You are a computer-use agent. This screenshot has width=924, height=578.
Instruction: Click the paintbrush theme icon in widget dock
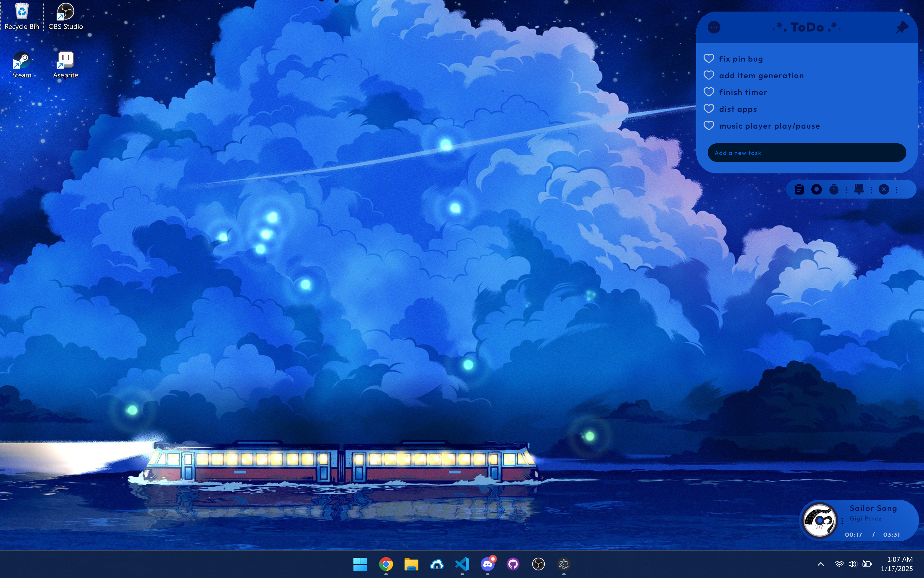(x=859, y=189)
